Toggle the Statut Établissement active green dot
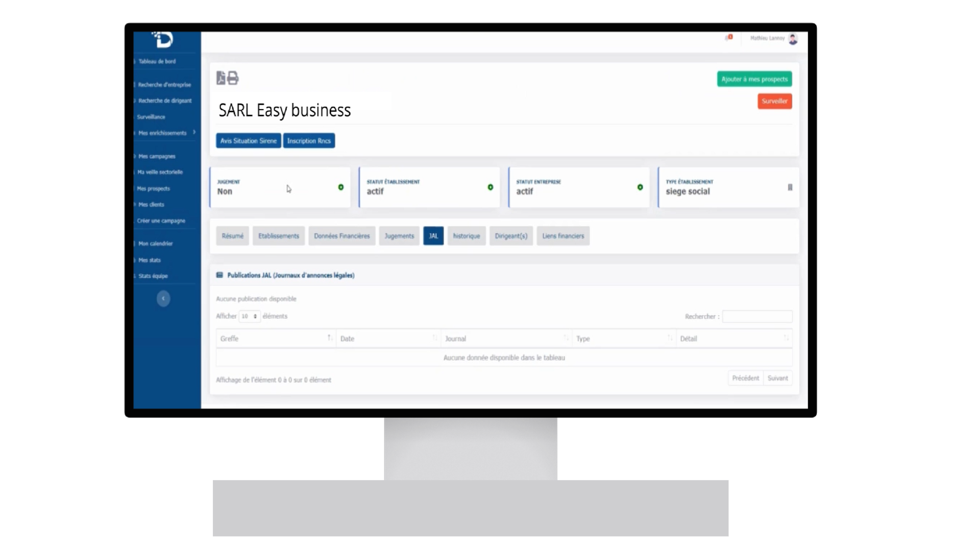 click(490, 187)
